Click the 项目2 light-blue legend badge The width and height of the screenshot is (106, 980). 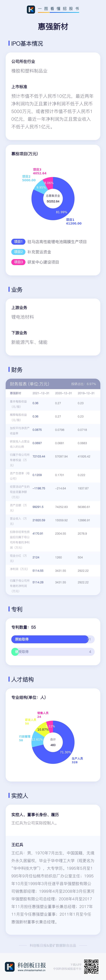pos(18,252)
